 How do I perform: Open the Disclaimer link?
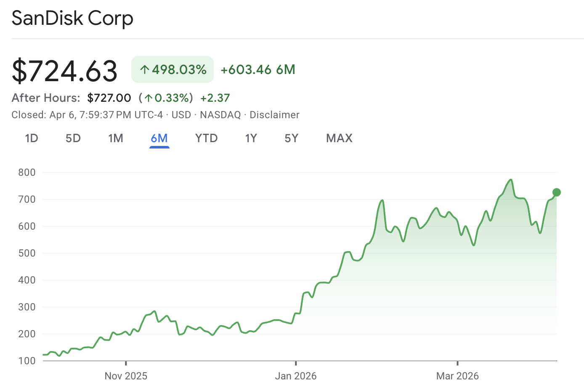click(x=274, y=114)
